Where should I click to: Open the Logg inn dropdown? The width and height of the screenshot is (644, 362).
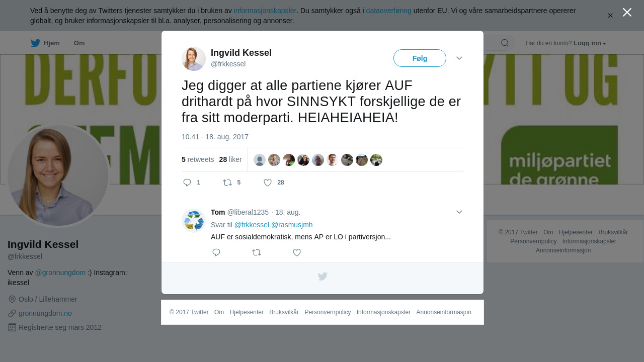click(x=590, y=43)
